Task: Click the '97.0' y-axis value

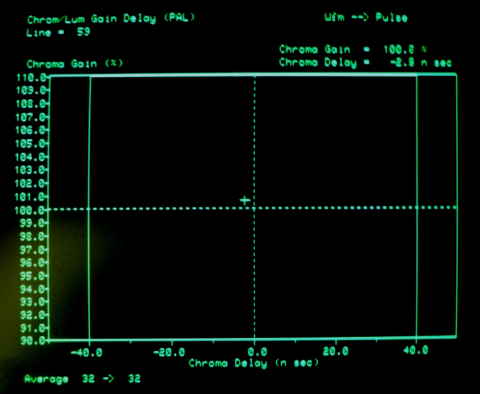Action: 33,249
